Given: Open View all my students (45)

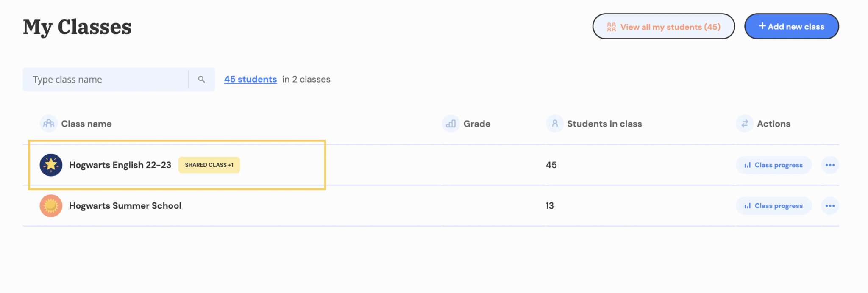Looking at the screenshot, I should (x=663, y=26).
